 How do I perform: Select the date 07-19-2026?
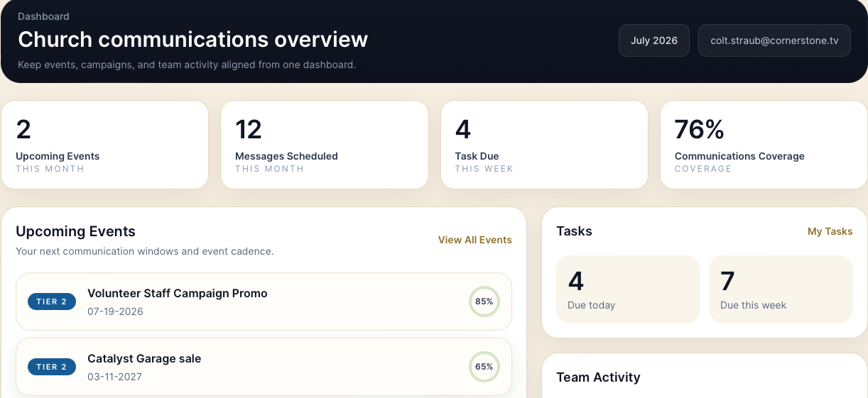[x=115, y=311]
